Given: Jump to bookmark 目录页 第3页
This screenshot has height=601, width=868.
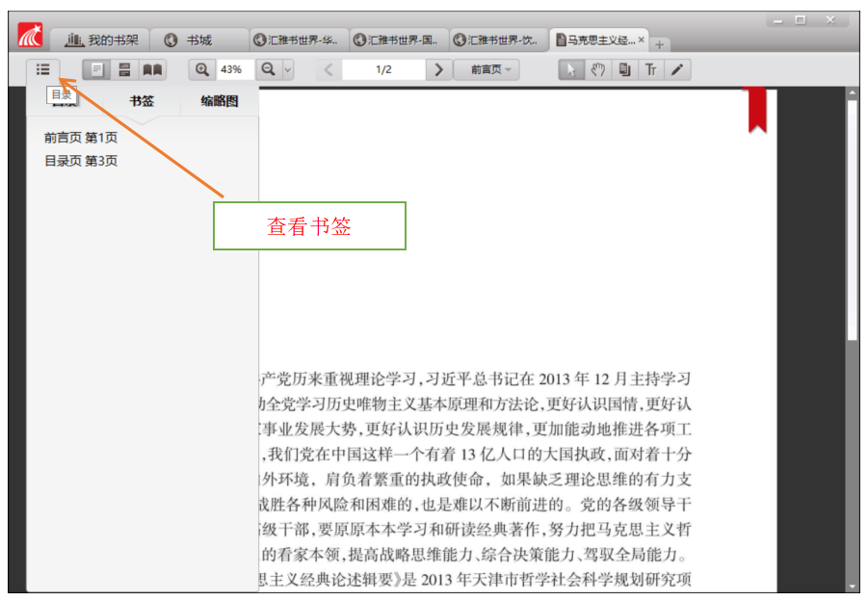Looking at the screenshot, I should [81, 161].
